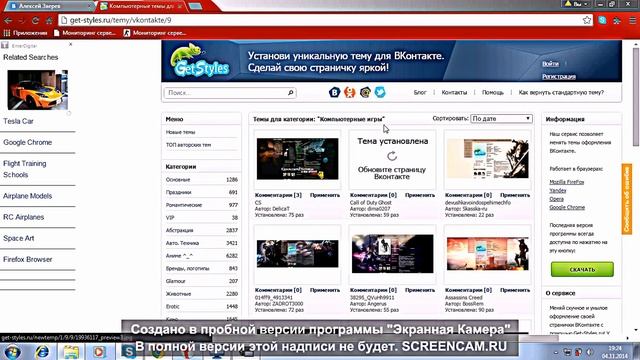Open the Twitter social icon

point(380,92)
